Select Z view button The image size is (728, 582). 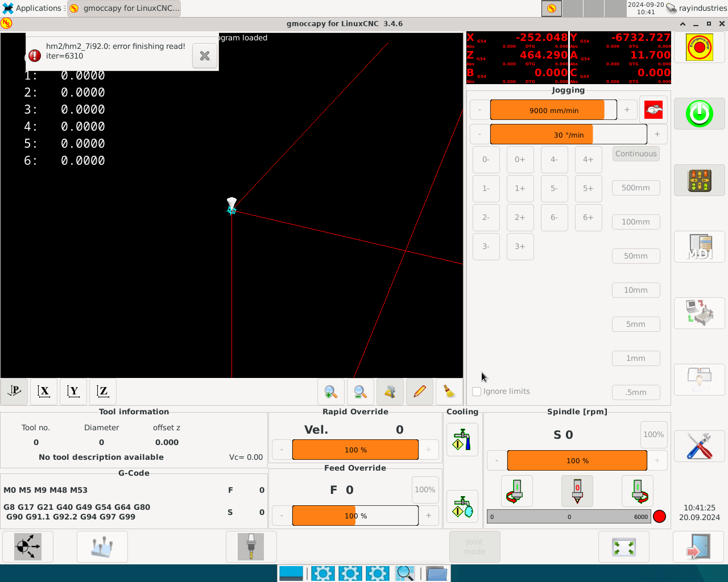[x=103, y=391]
